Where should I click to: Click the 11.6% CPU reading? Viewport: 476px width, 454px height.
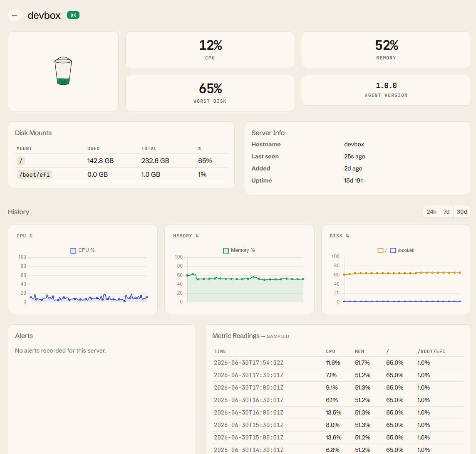point(333,363)
